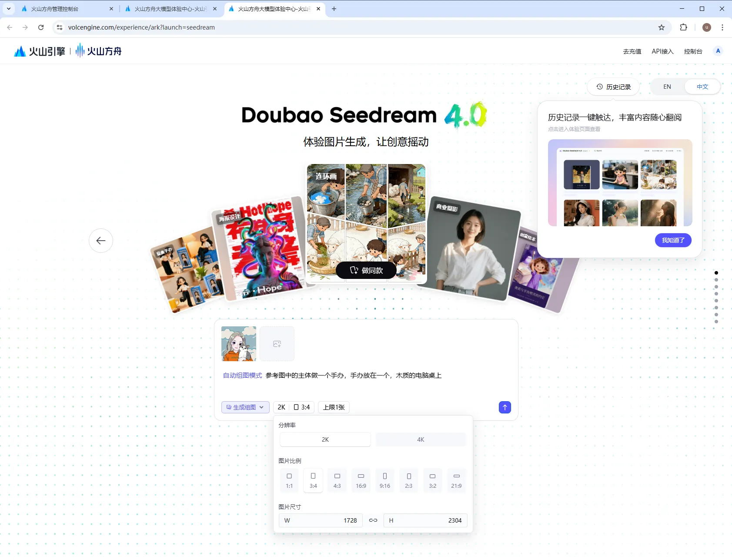732x560 pixels.
Task: Click the history preview image in tooltip
Action: point(620,183)
